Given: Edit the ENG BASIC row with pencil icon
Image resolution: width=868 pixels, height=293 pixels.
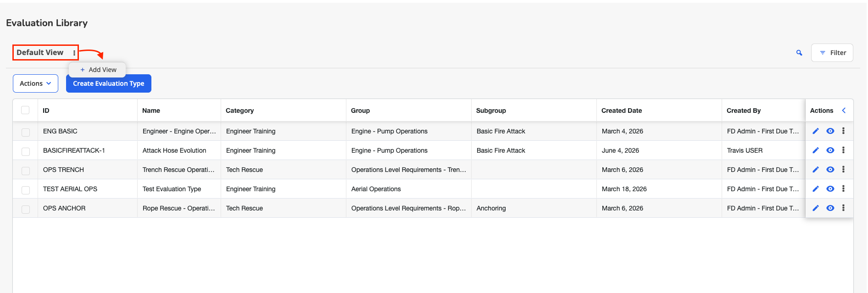Looking at the screenshot, I should (816, 131).
